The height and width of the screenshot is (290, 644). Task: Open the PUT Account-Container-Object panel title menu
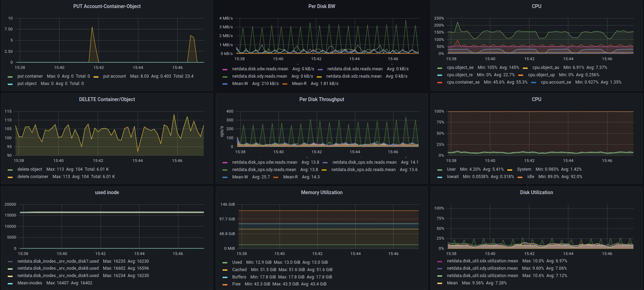[x=107, y=6]
